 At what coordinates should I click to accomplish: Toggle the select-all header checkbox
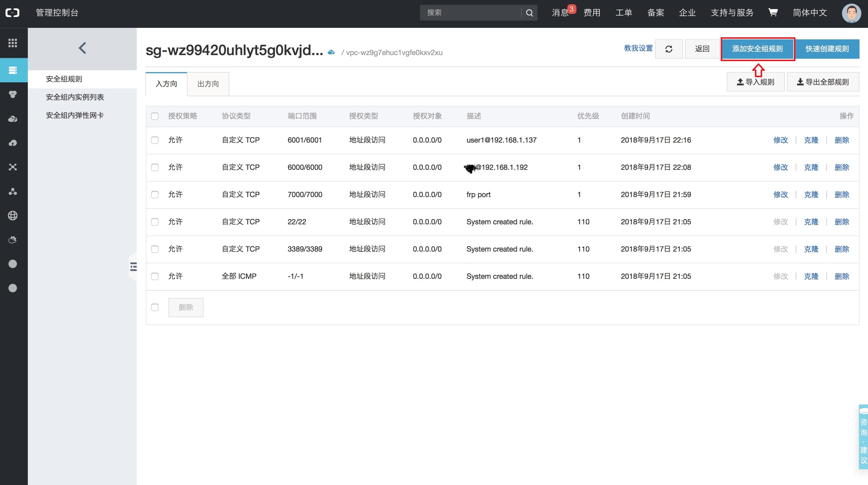pos(155,116)
